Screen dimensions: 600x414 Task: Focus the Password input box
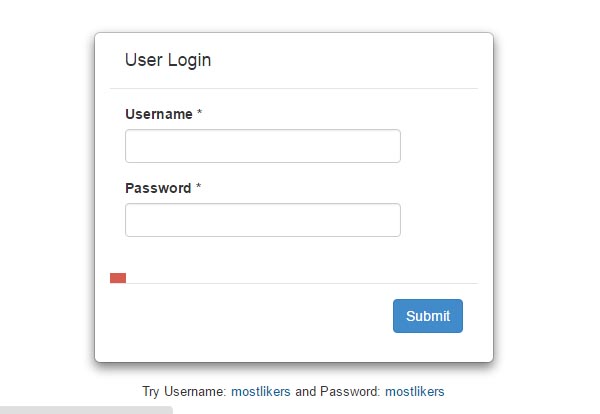coord(262,220)
